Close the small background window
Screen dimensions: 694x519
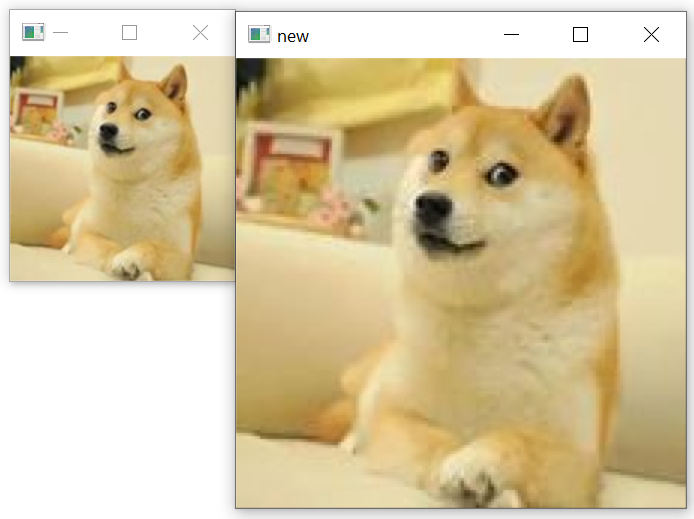pos(200,32)
